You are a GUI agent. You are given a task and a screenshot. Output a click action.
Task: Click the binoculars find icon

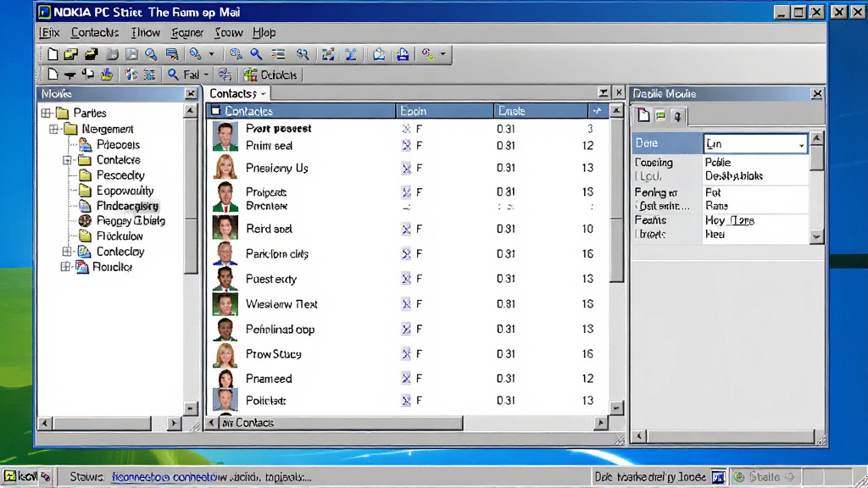coord(303,54)
